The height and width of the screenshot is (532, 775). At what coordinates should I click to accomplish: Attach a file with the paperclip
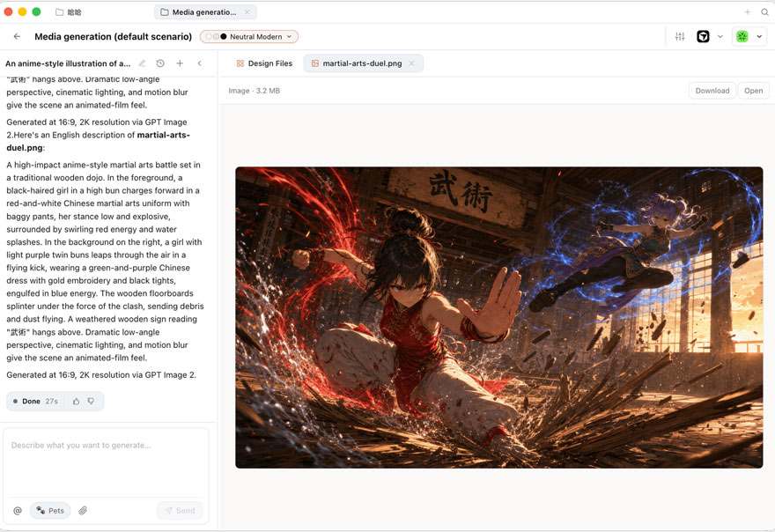coord(83,511)
